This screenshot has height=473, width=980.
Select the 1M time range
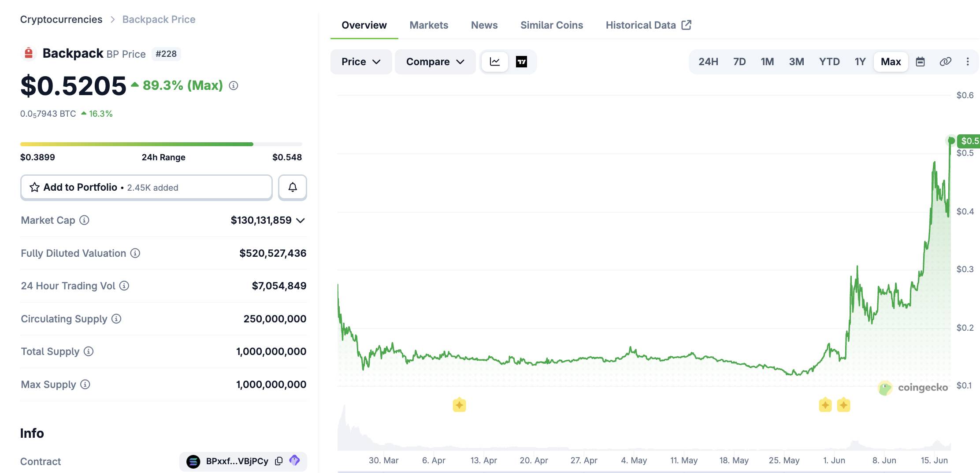[x=767, y=62]
